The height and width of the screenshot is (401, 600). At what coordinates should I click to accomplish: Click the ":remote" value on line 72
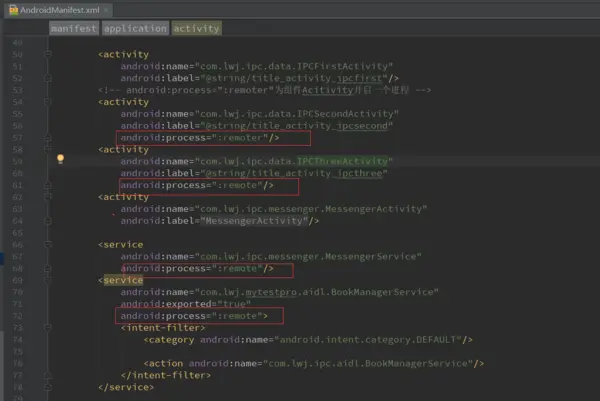(237, 316)
